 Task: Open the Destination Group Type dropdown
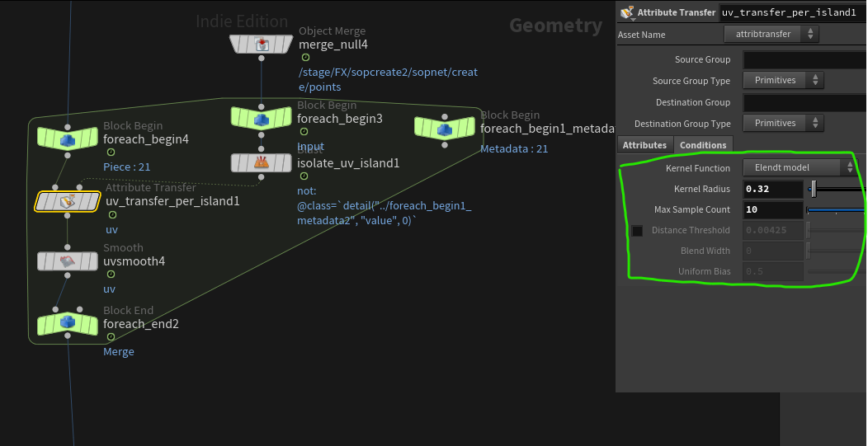click(783, 123)
